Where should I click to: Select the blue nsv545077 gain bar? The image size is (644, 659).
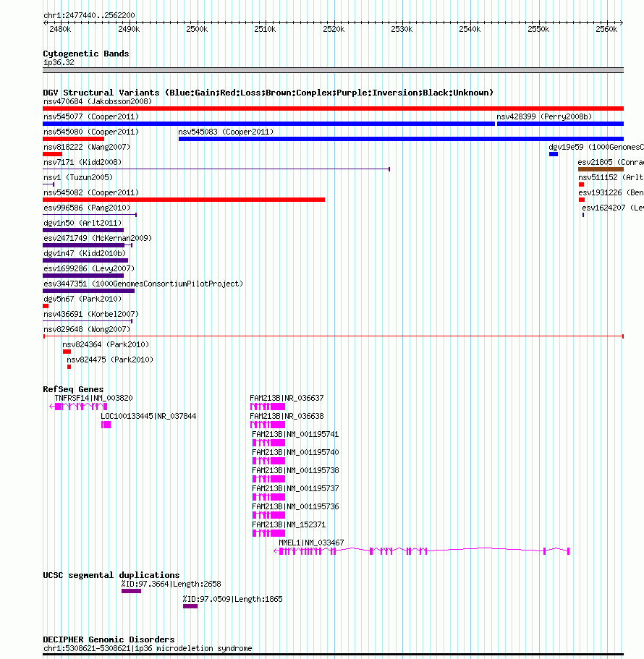click(x=268, y=124)
